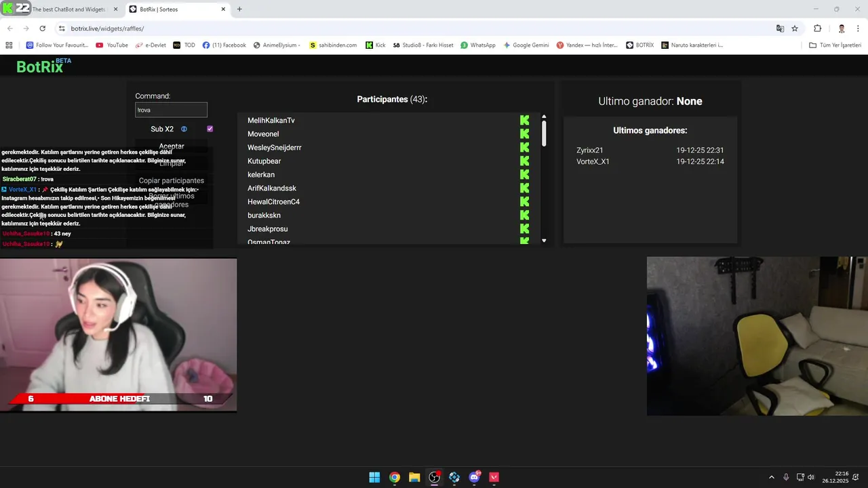Click the ABONE HEDEFI progress bar
This screenshot has height=488, width=868.
121,399
